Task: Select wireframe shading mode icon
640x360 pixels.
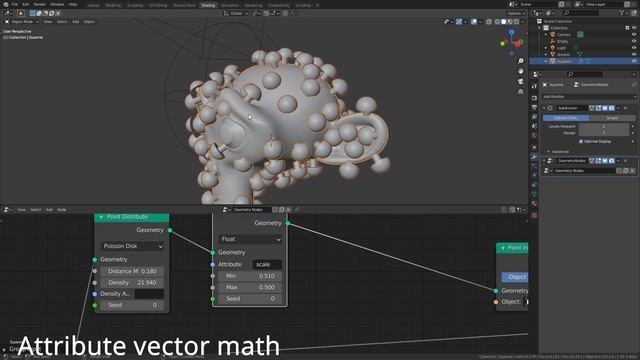Action: tap(497, 22)
